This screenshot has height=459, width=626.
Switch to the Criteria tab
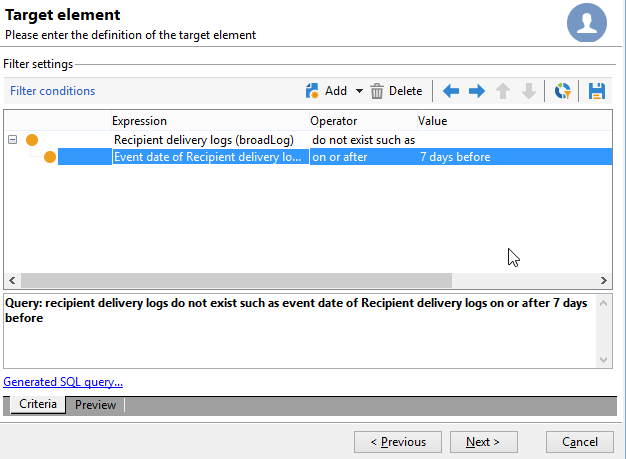(38, 404)
